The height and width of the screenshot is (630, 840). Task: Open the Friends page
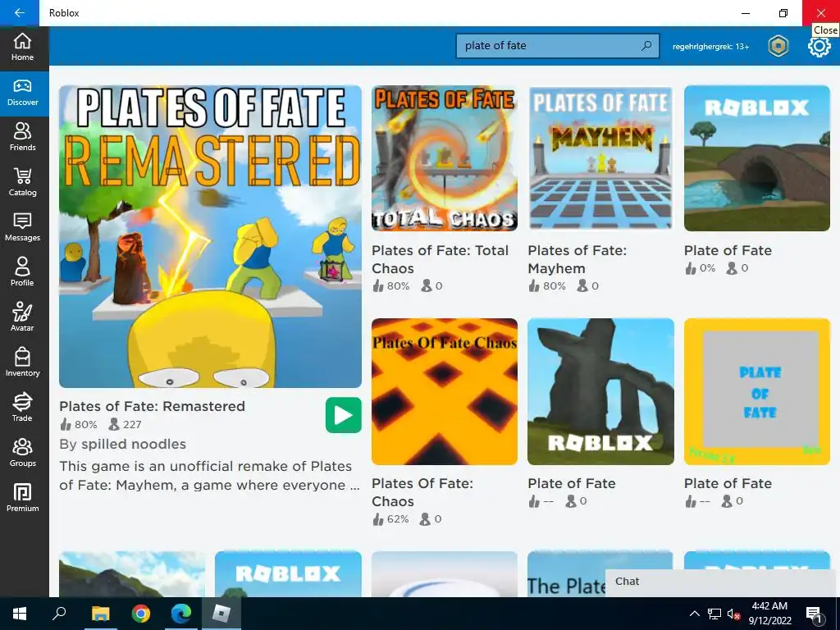point(22,138)
